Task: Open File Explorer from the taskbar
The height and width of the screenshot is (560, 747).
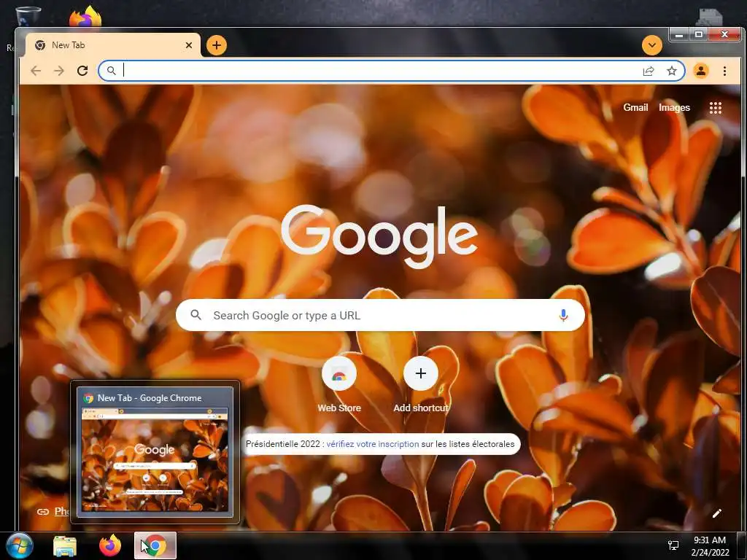Action: coord(65,545)
